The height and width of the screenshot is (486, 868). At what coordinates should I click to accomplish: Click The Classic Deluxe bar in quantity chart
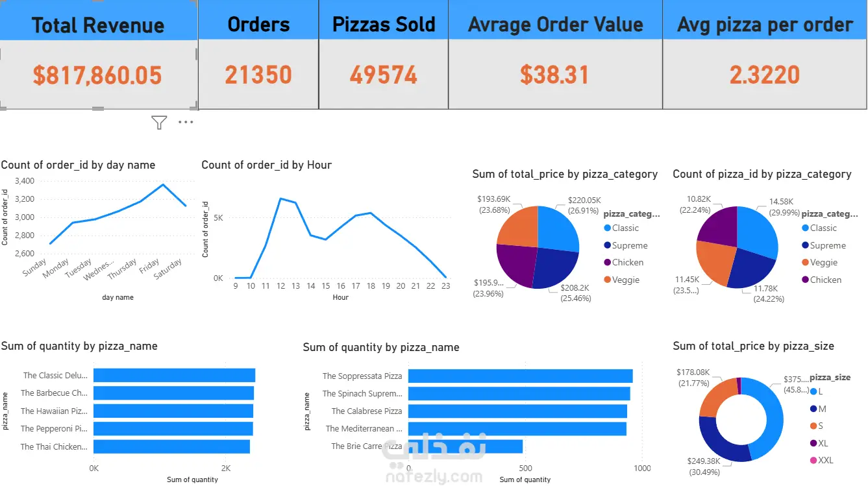174,375
